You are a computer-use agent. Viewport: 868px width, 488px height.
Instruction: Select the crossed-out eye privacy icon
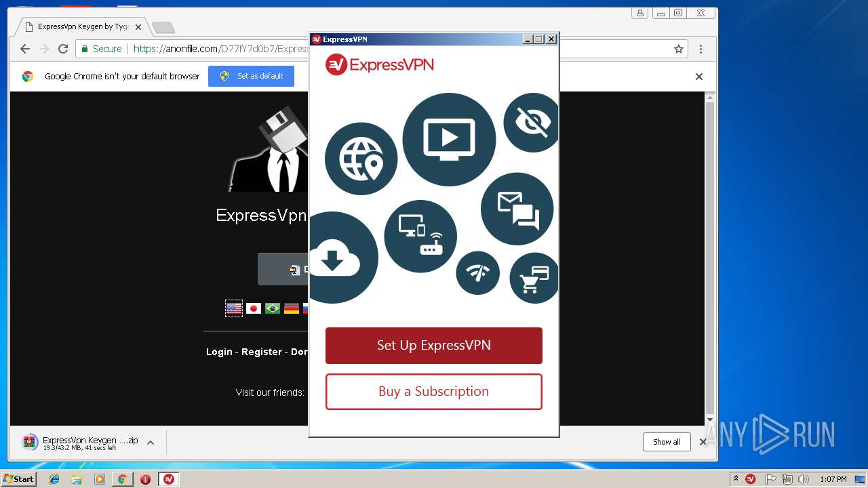(x=531, y=123)
